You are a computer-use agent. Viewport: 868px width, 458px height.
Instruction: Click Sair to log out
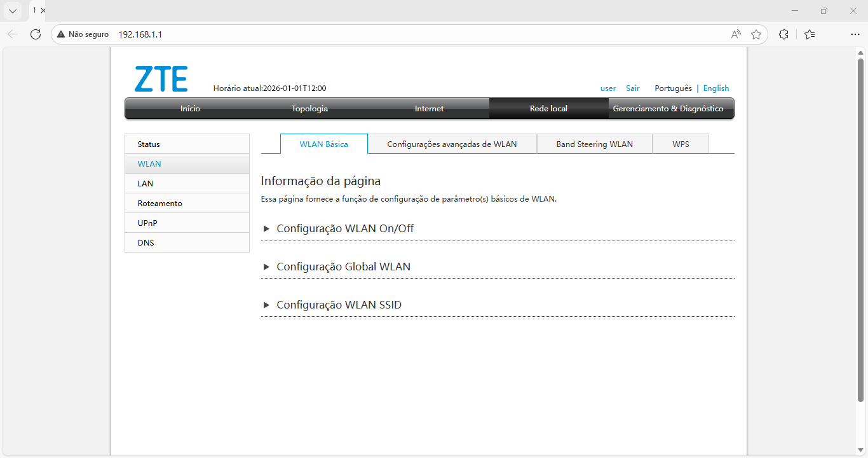632,88
